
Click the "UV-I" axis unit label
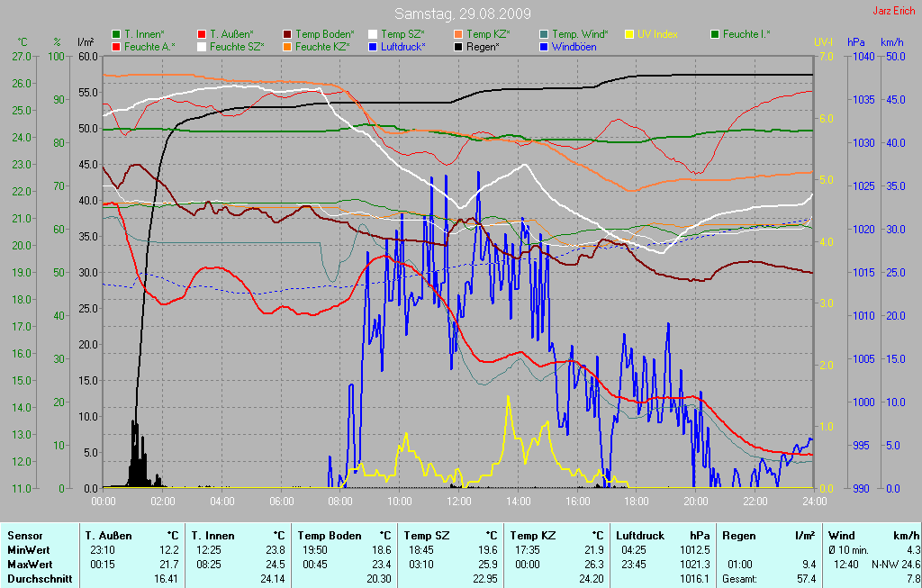pyautogui.click(x=823, y=41)
